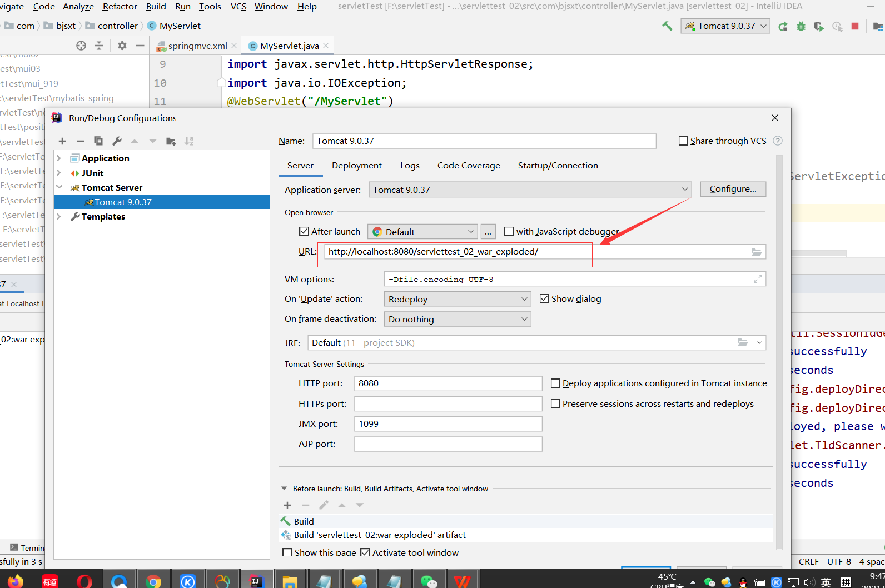The height and width of the screenshot is (588, 885).
Task: Create a new configuration folder
Action: [171, 141]
